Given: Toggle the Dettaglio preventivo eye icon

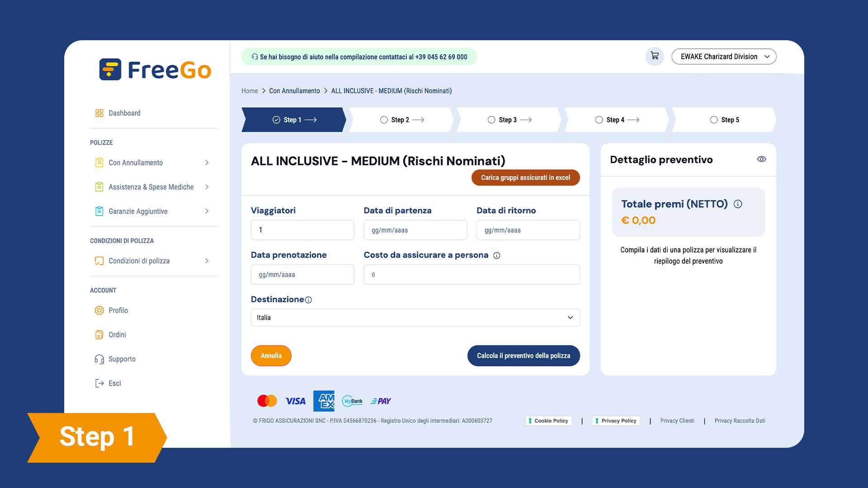Looking at the screenshot, I should [761, 160].
